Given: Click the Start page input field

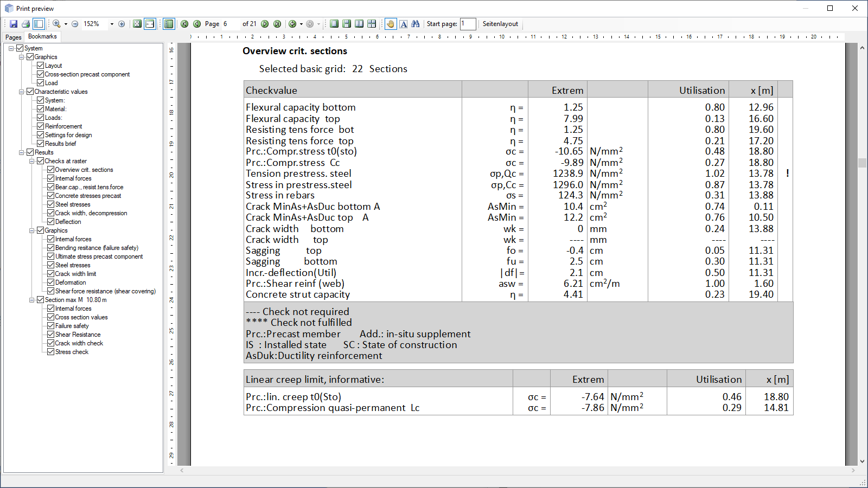Looking at the screenshot, I should [x=468, y=24].
